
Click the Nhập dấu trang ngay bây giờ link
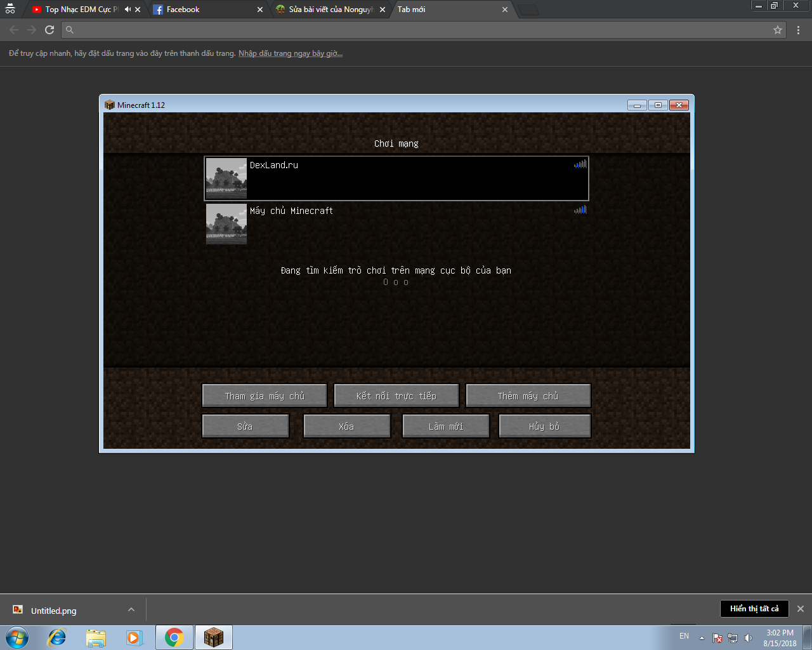point(291,53)
